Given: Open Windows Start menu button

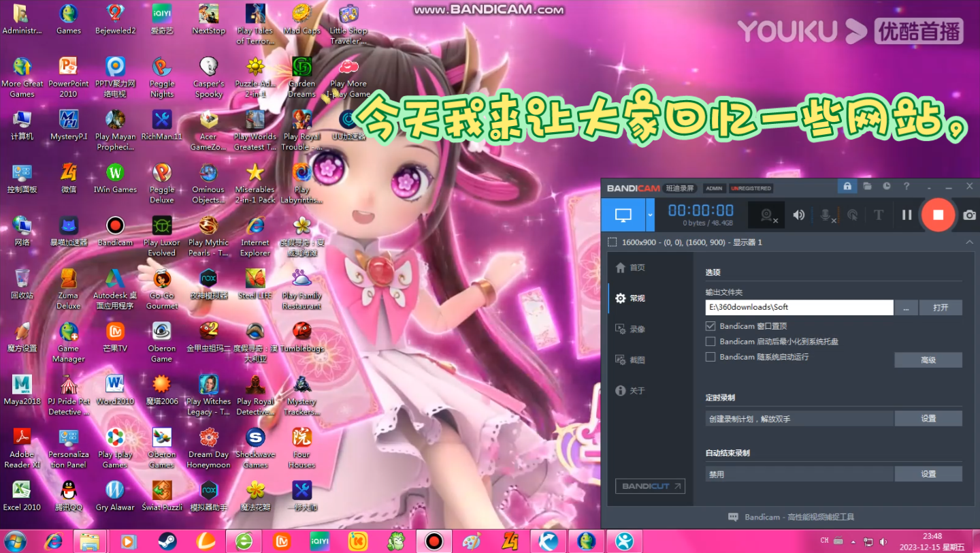Looking at the screenshot, I should pos(15,541).
